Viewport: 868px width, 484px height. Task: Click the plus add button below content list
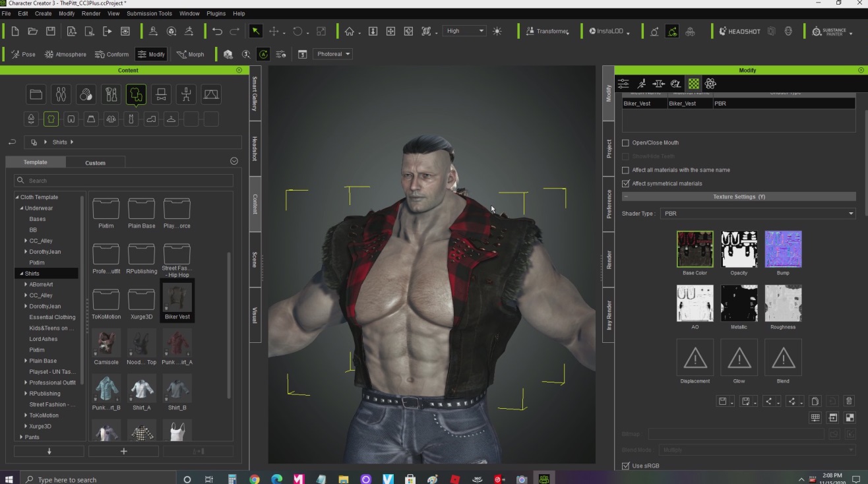point(123,451)
